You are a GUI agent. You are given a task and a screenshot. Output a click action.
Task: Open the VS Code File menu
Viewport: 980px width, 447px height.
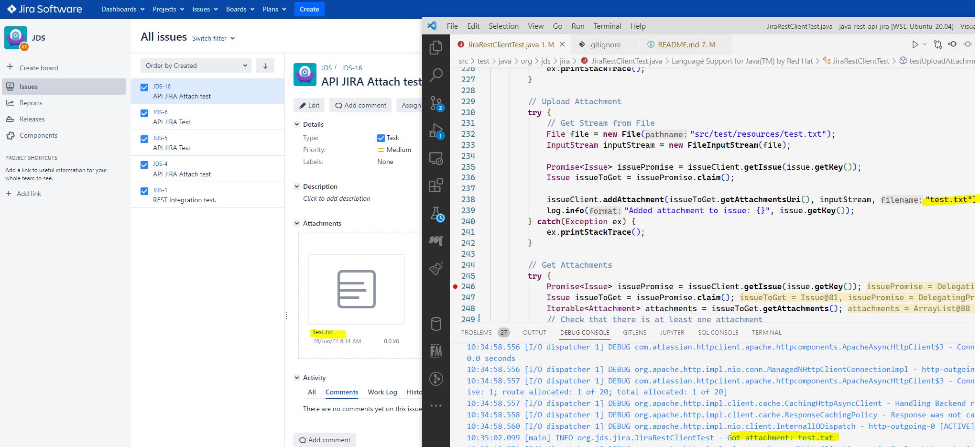pyautogui.click(x=452, y=26)
